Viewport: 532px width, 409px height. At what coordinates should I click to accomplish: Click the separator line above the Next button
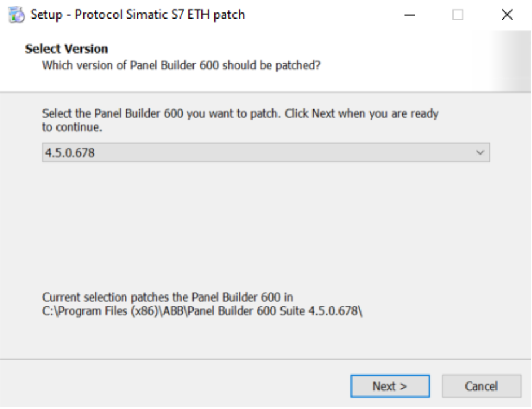point(265,359)
